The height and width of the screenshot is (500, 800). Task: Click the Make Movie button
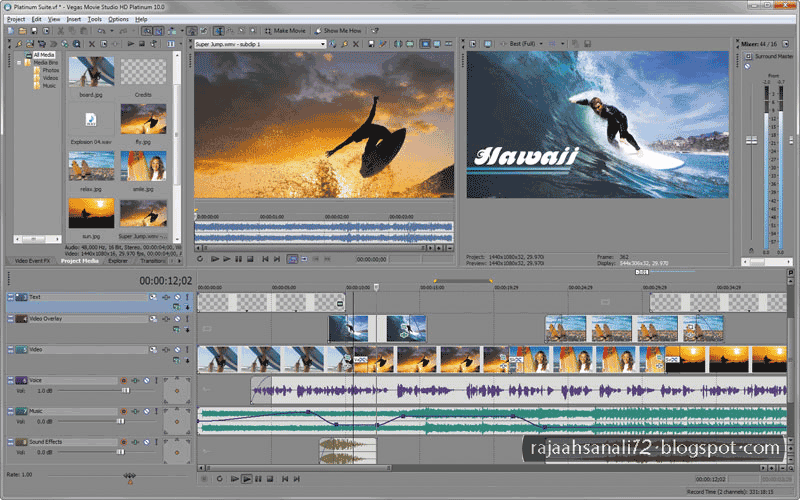click(285, 31)
